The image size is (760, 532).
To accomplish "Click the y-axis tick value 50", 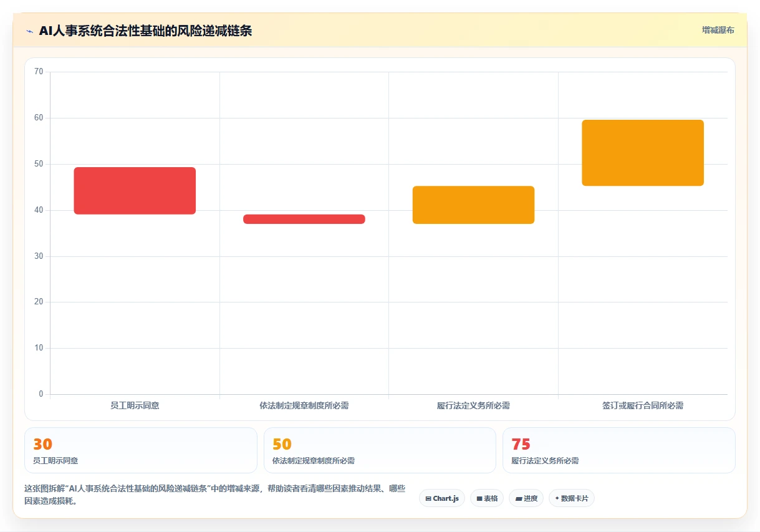I will coord(39,164).
